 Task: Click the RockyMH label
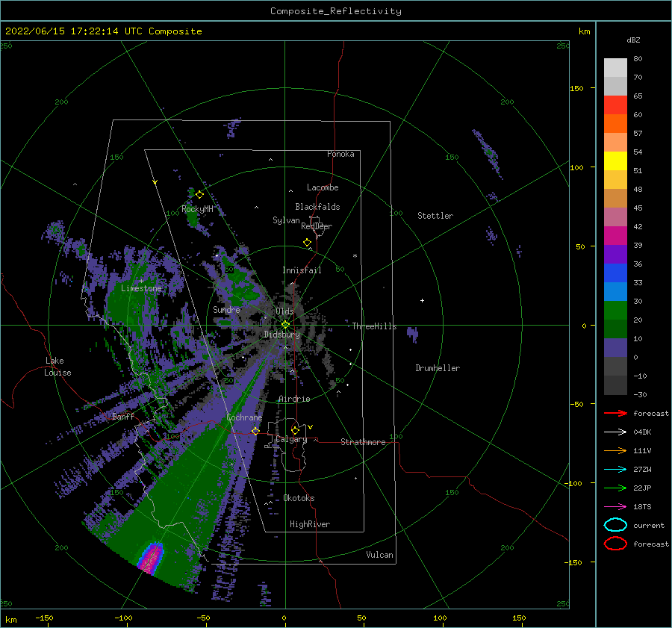(x=197, y=209)
